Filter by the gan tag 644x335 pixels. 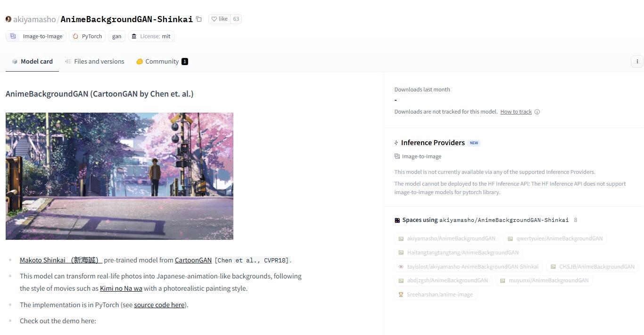[117, 36]
